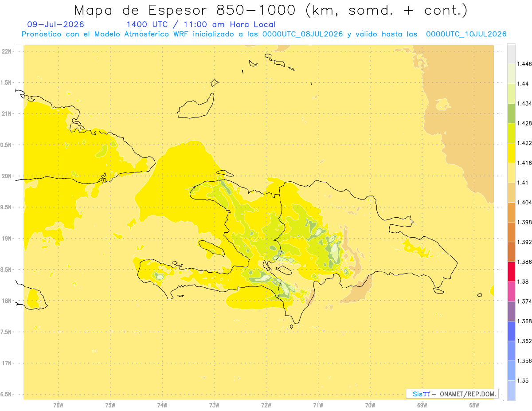
Task: Click the colorbar value '1.356'
Action: (525, 360)
